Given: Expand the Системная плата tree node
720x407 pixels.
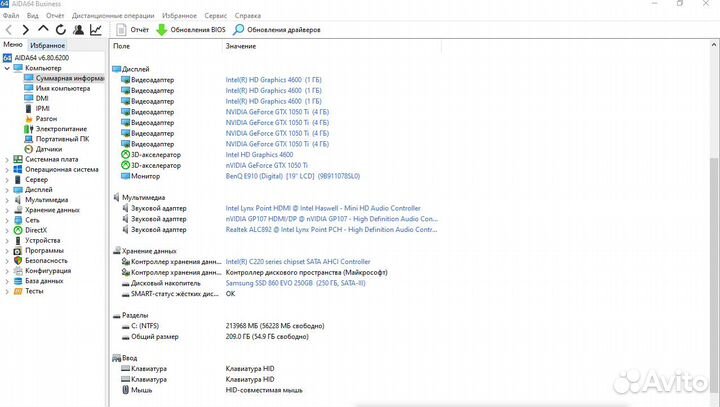Looking at the screenshot, I should (x=8, y=159).
